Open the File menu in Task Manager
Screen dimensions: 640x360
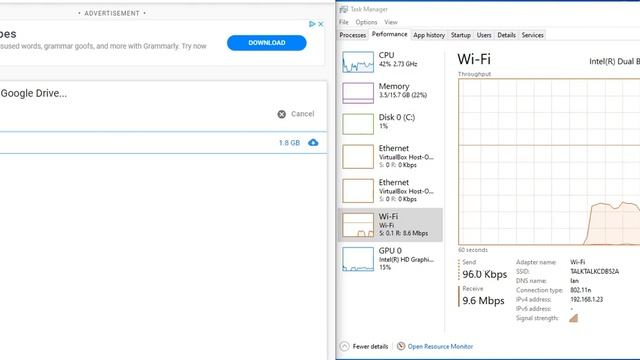(343, 22)
